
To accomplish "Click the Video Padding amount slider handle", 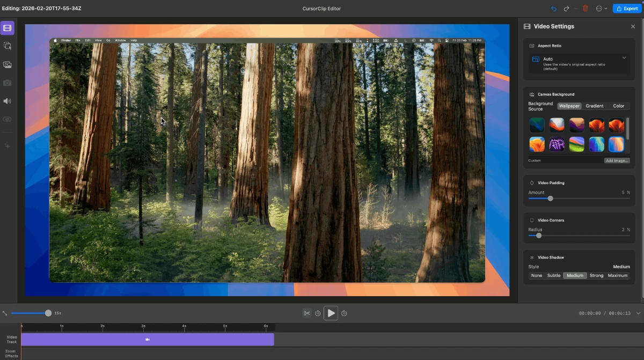I will (x=550, y=199).
